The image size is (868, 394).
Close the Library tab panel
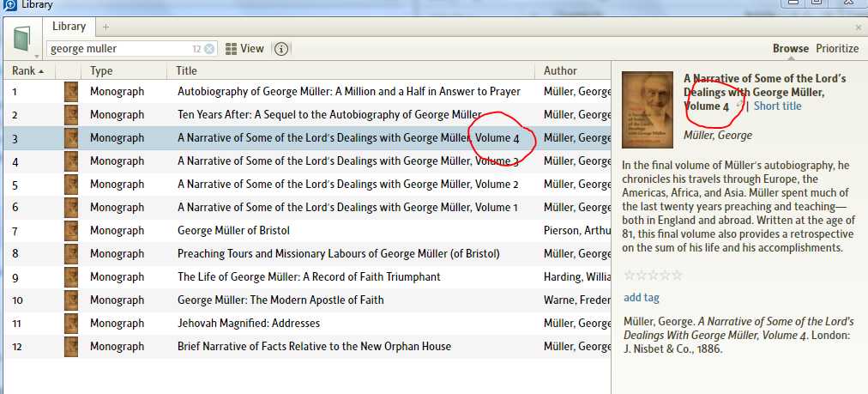pyautogui.click(x=859, y=27)
